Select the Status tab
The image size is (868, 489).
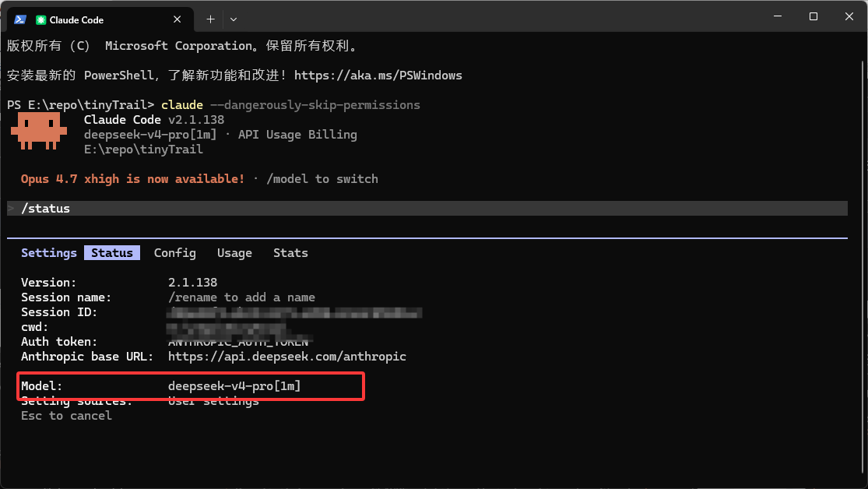tap(112, 252)
